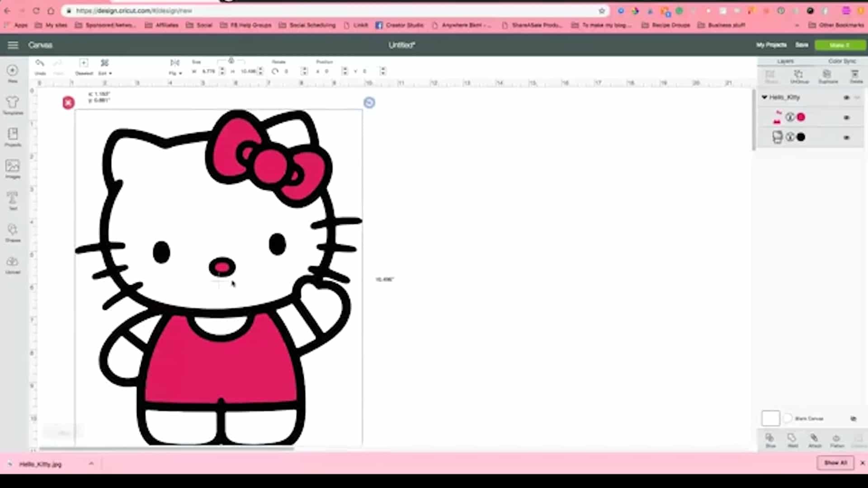The height and width of the screenshot is (488, 868).
Task: Click the green Make It button
Action: tap(840, 45)
